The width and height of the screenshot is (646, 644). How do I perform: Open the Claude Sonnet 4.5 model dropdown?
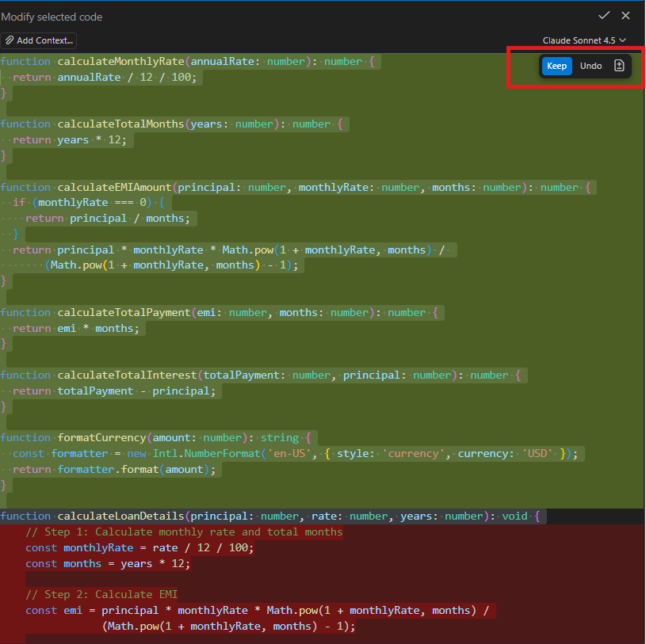point(584,40)
